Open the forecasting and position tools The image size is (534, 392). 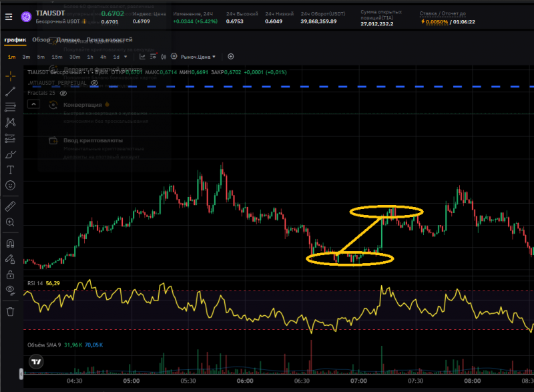(x=10, y=138)
